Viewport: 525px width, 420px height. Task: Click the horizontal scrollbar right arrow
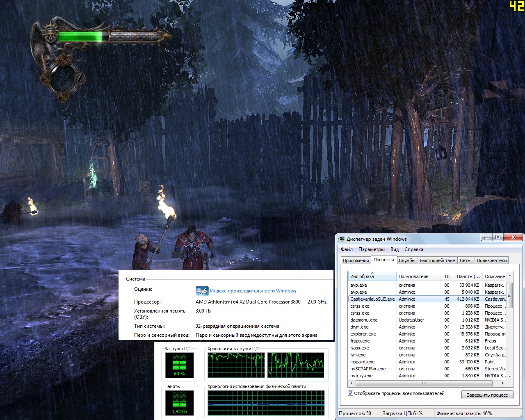[503, 383]
